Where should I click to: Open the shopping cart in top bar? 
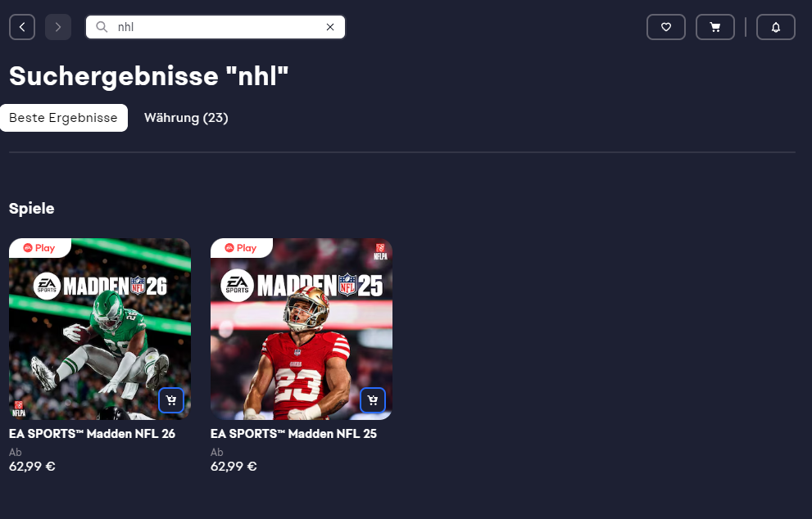[715, 28]
